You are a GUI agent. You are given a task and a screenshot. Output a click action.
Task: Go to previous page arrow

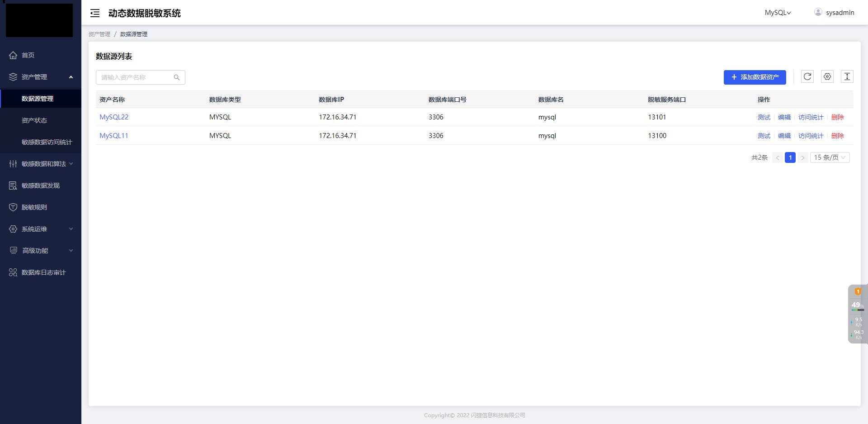[778, 157]
